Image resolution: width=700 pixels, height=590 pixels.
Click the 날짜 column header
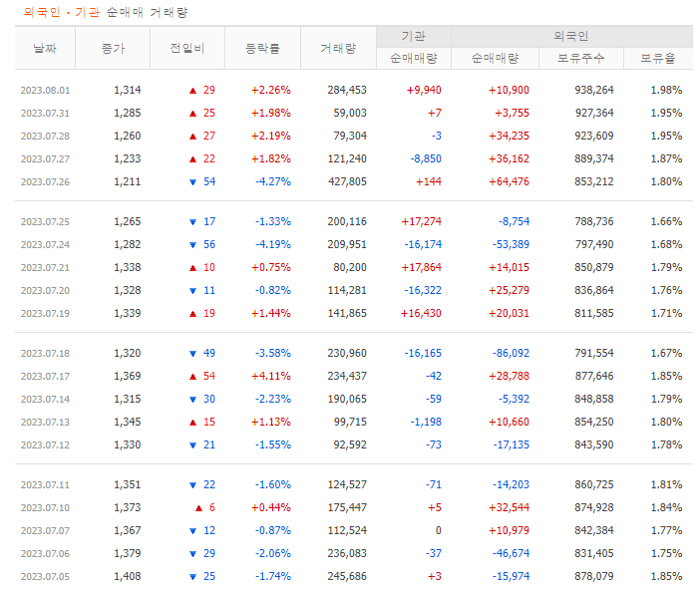(x=45, y=48)
